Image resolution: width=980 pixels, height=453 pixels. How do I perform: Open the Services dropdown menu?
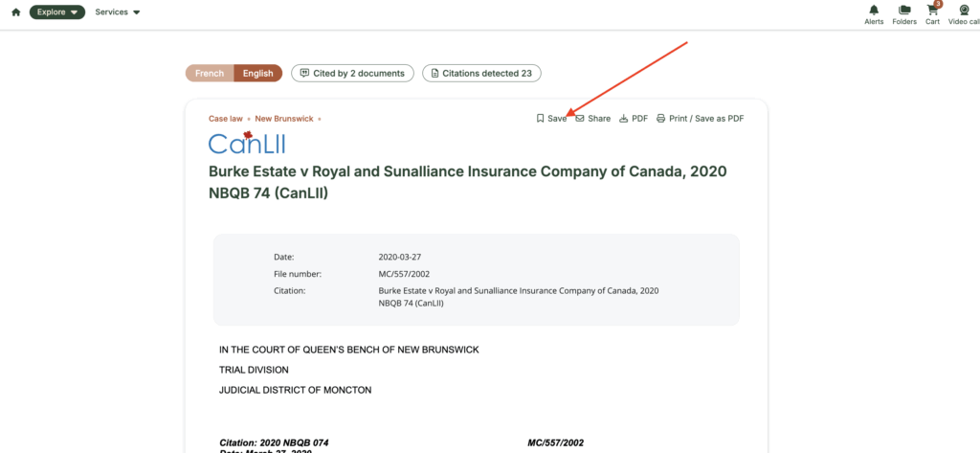(x=118, y=11)
